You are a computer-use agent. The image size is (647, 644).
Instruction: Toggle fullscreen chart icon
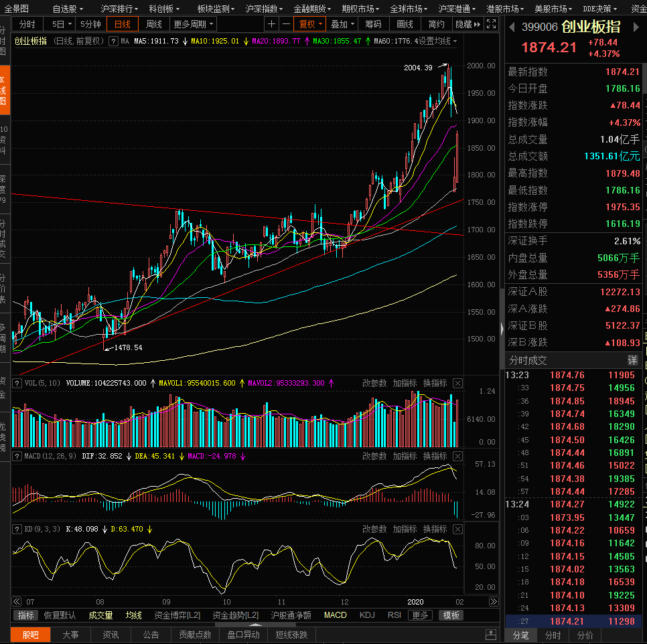(x=491, y=24)
